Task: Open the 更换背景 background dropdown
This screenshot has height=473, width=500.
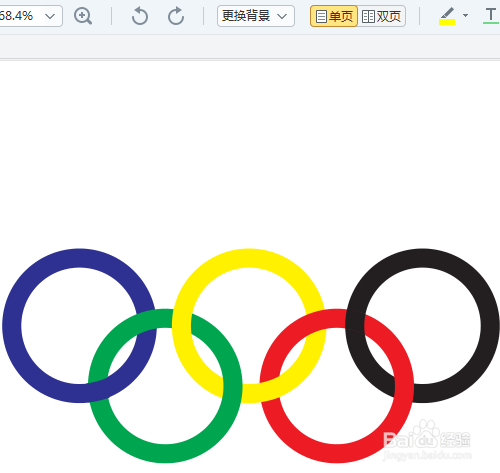Action: 256,16
